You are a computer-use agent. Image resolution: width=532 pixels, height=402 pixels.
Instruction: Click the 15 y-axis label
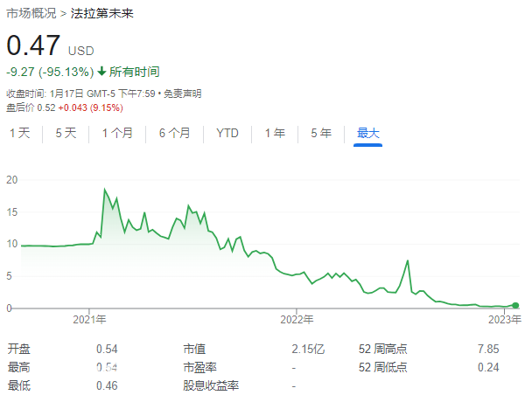click(12, 212)
